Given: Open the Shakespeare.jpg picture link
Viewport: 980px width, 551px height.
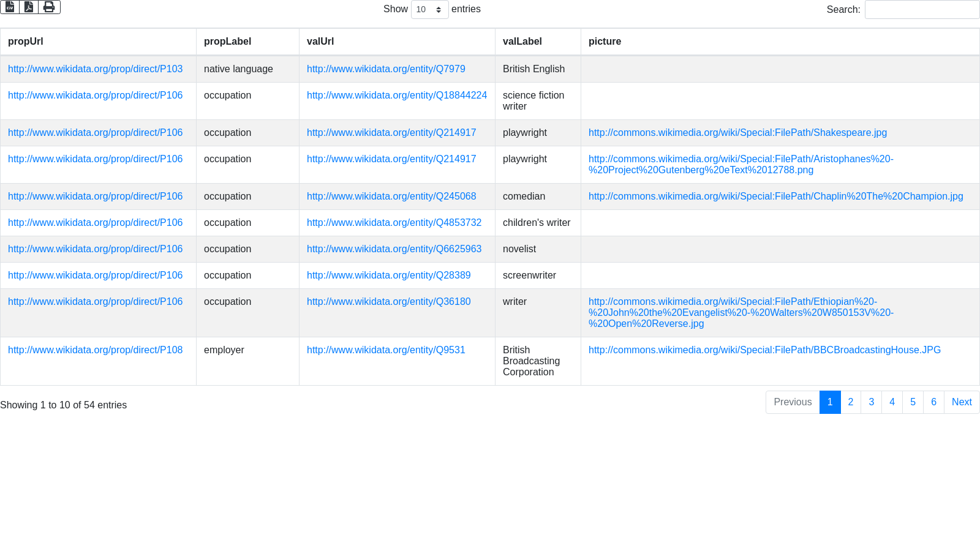Looking at the screenshot, I should tap(737, 133).
